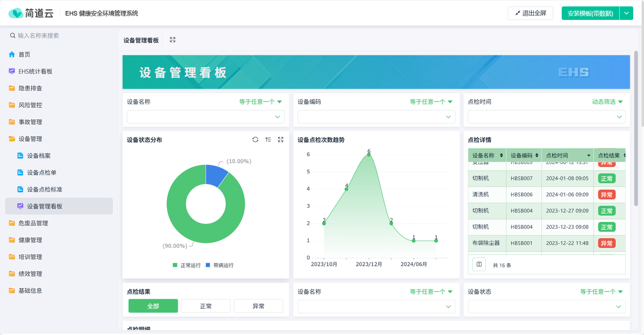Click the 退出全屏 button
644x335 pixels.
[x=530, y=13]
